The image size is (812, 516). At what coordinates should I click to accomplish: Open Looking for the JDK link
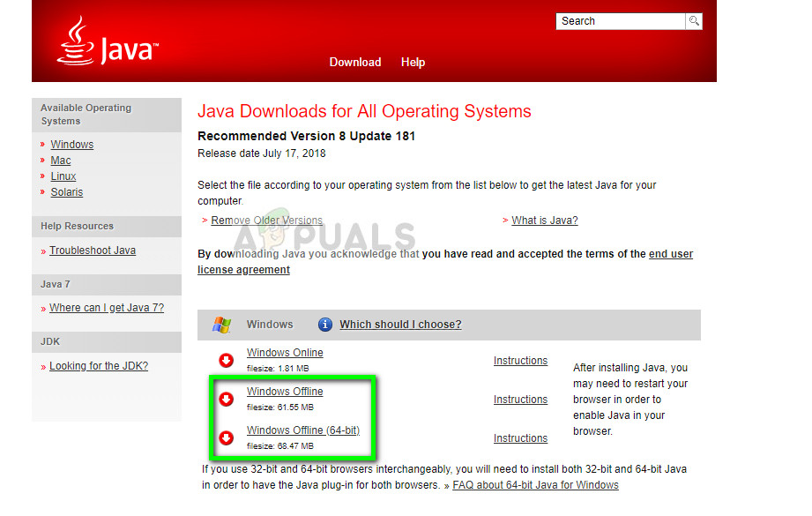(x=99, y=366)
